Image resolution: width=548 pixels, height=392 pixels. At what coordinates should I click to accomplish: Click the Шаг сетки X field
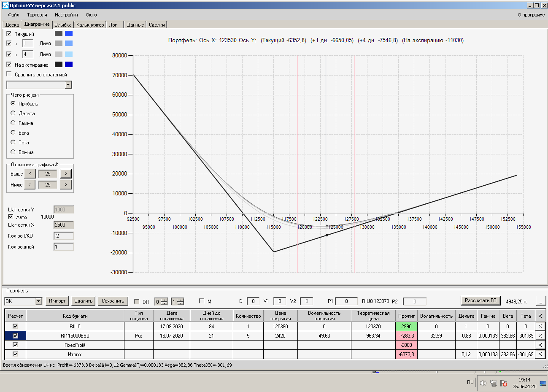click(64, 225)
